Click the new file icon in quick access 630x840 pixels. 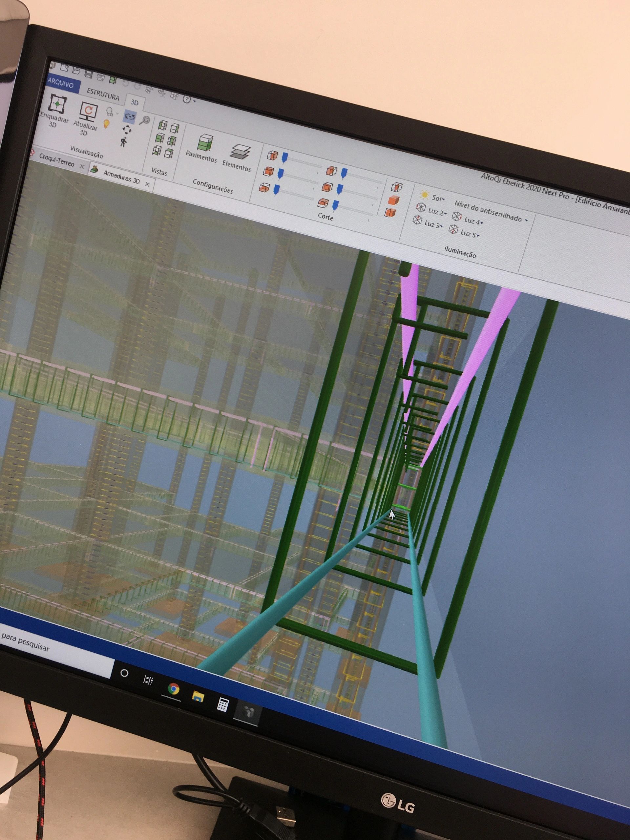64,68
